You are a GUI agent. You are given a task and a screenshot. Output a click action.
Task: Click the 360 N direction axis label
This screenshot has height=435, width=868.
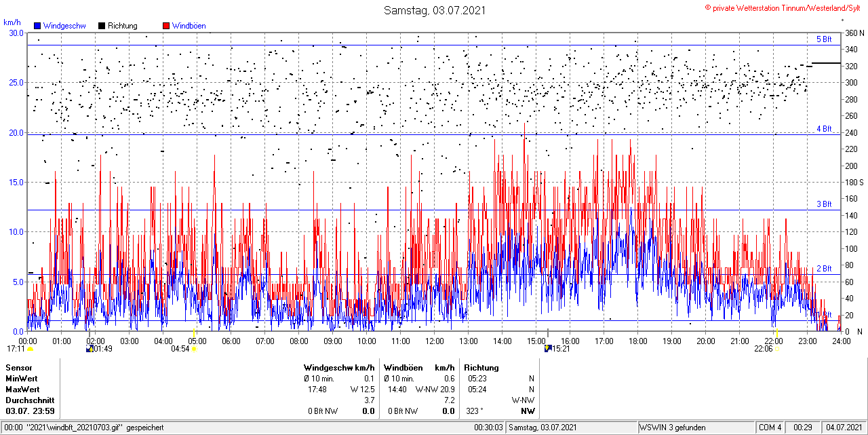click(854, 33)
